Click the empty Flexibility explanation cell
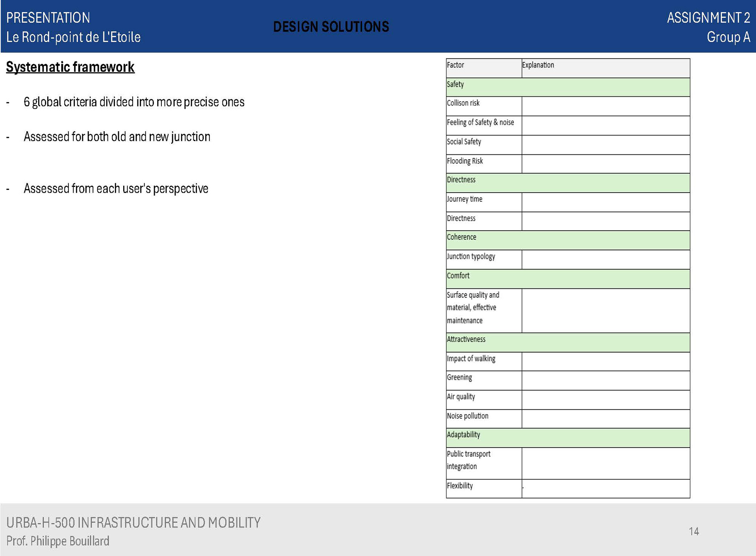 click(x=606, y=489)
